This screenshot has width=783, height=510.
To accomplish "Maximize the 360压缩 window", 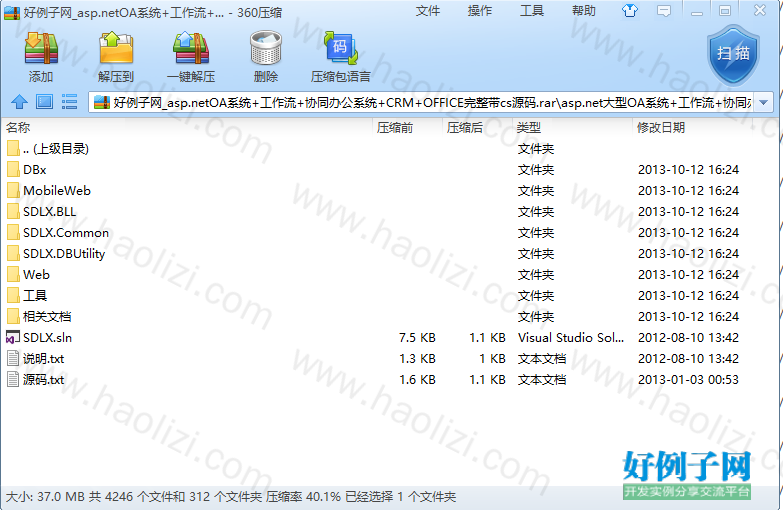I will 725,10.
